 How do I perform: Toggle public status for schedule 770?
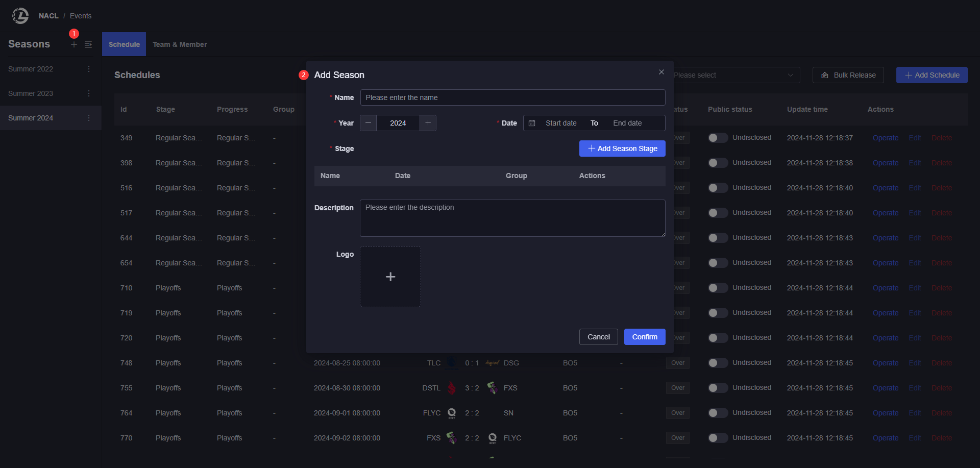tap(717, 438)
